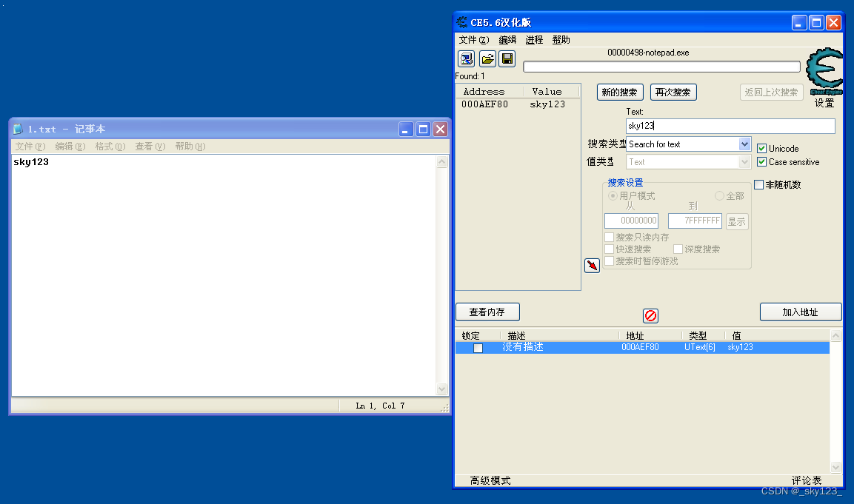The width and height of the screenshot is (854, 504).
Task: Click the sky123 text in Notepad
Action: point(31,162)
